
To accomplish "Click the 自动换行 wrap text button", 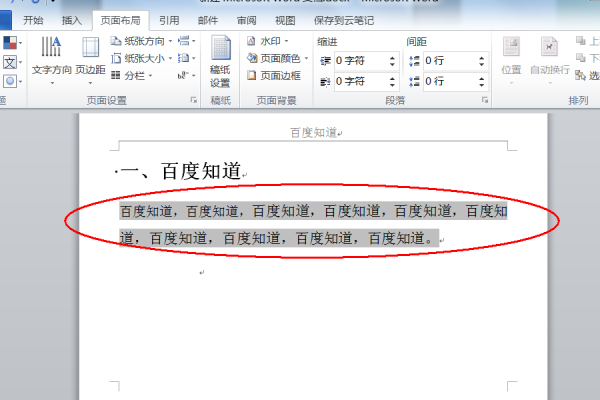I will coord(550,60).
